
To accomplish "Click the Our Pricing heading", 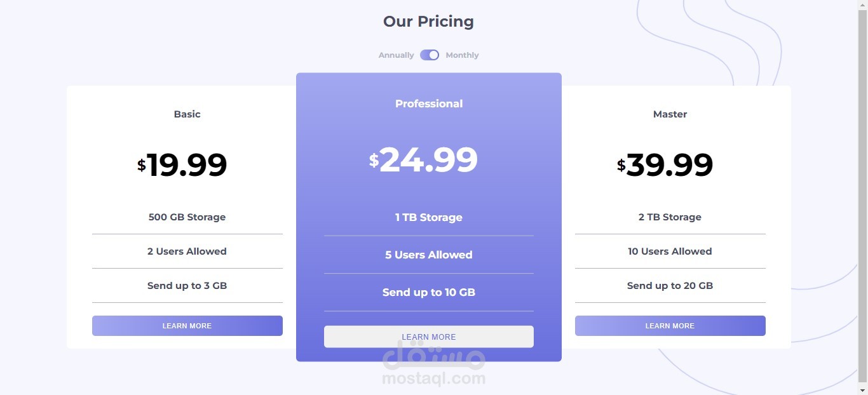I will click(428, 22).
